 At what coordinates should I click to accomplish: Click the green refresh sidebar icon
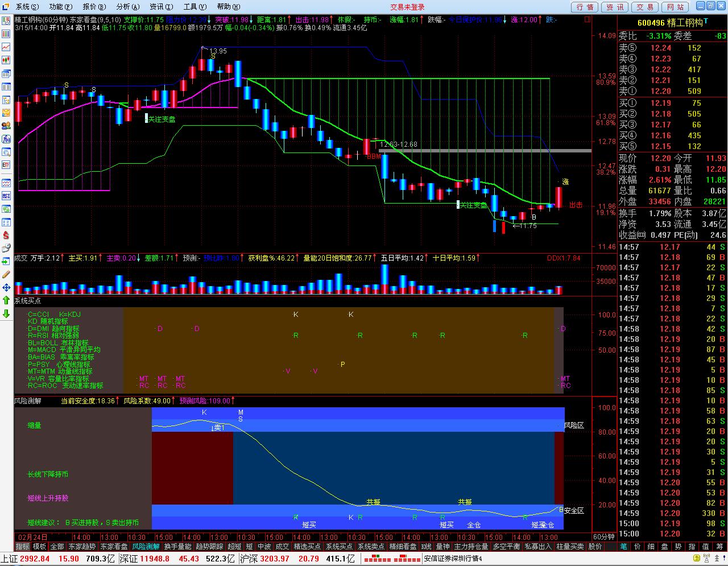click(6, 209)
